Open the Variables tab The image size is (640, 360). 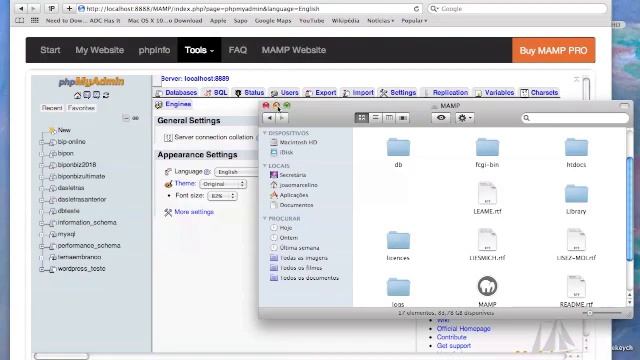495,93
